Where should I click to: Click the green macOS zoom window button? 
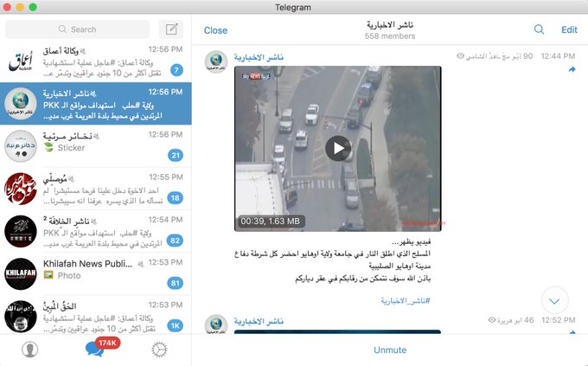pos(33,7)
